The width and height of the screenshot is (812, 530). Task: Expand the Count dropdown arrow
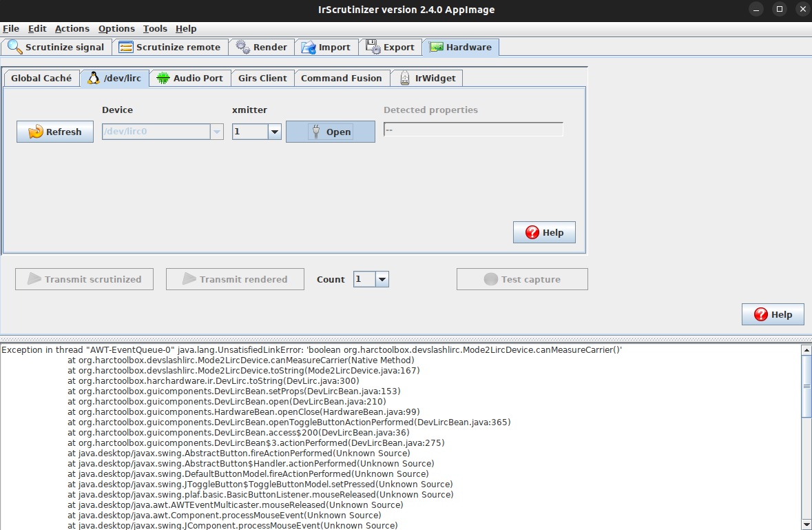tap(382, 279)
